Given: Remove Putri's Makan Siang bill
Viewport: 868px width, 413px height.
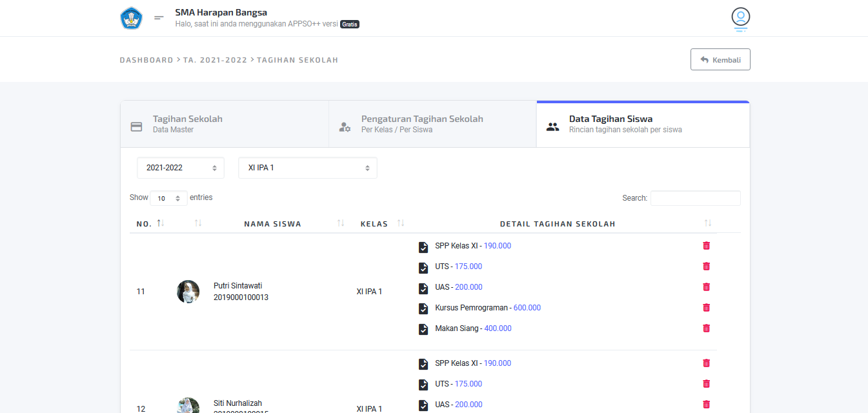Looking at the screenshot, I should point(706,328).
